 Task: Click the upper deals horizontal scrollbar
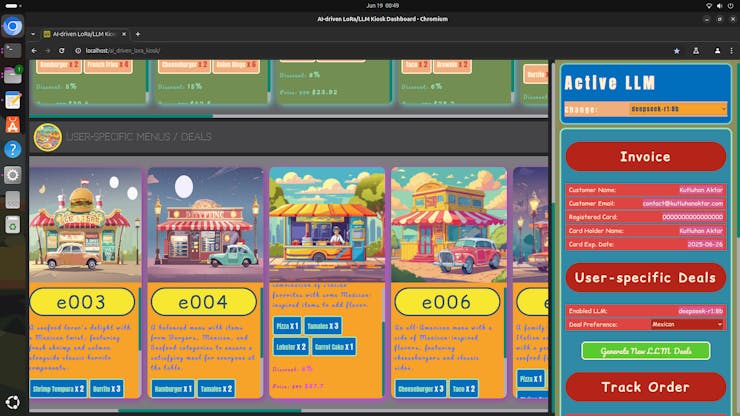(x=121, y=116)
